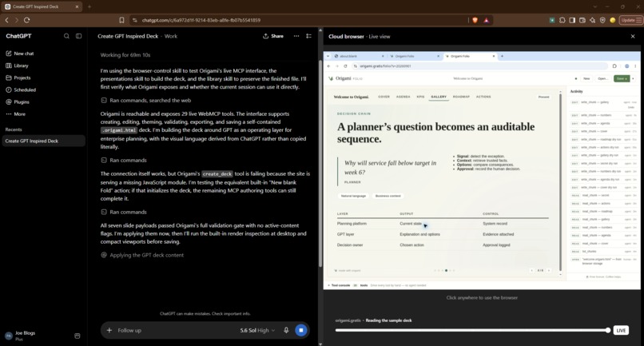Click the bookmark icon in address bar
Image resolution: width=644 pixels, height=346 pixels.
(x=121, y=20)
